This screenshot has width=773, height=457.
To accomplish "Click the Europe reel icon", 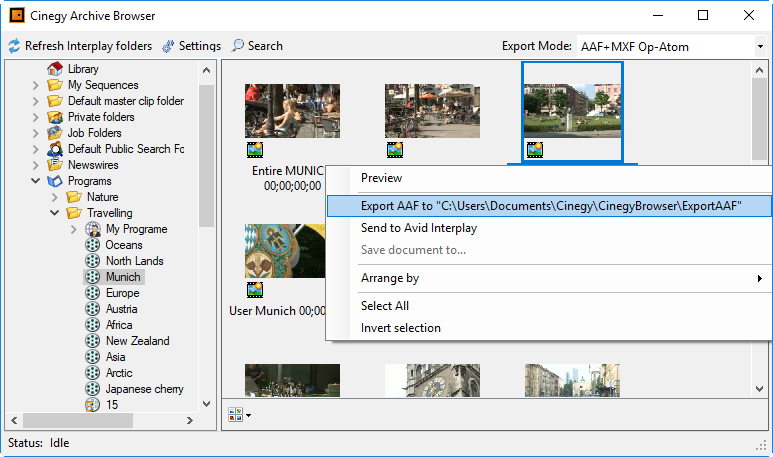I will coord(93,293).
